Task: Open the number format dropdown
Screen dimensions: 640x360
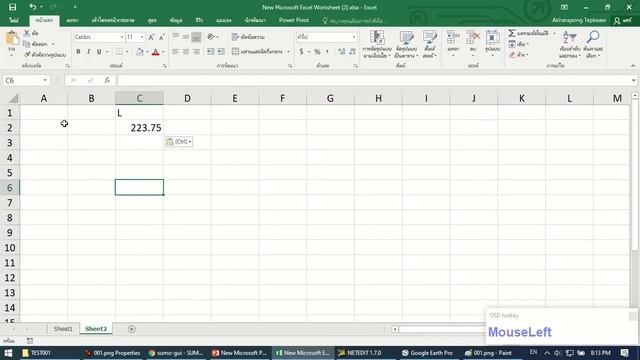Action: (x=354, y=37)
